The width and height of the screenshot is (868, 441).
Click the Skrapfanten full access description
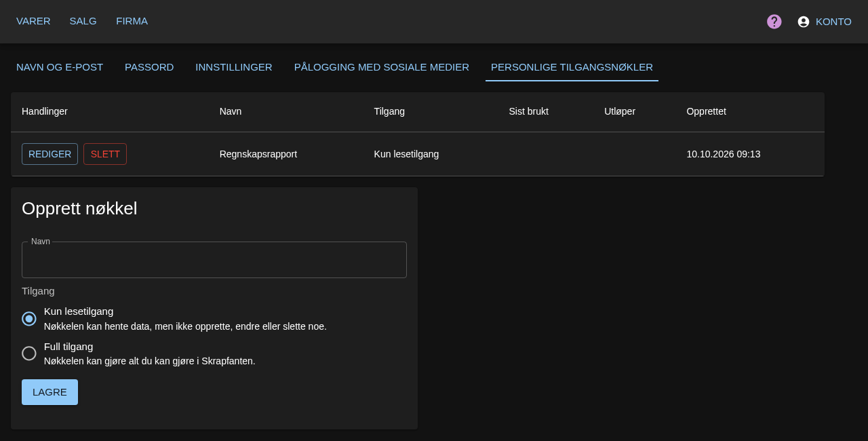click(x=150, y=361)
